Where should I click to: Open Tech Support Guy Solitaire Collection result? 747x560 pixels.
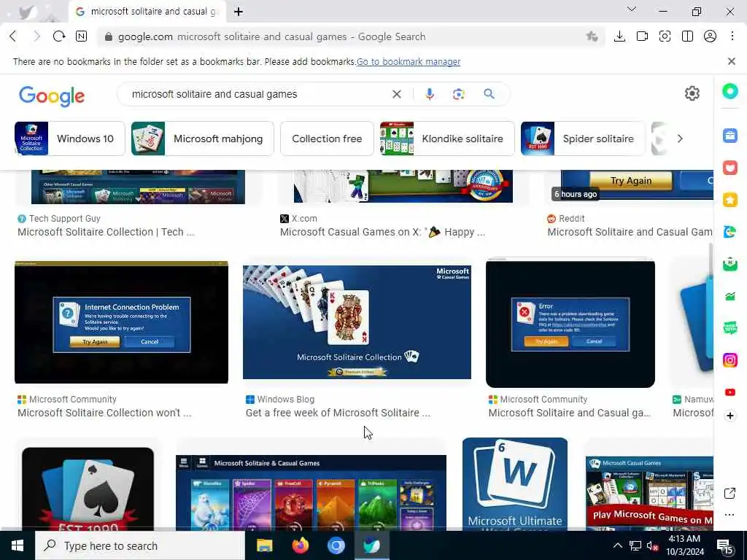coord(106,232)
